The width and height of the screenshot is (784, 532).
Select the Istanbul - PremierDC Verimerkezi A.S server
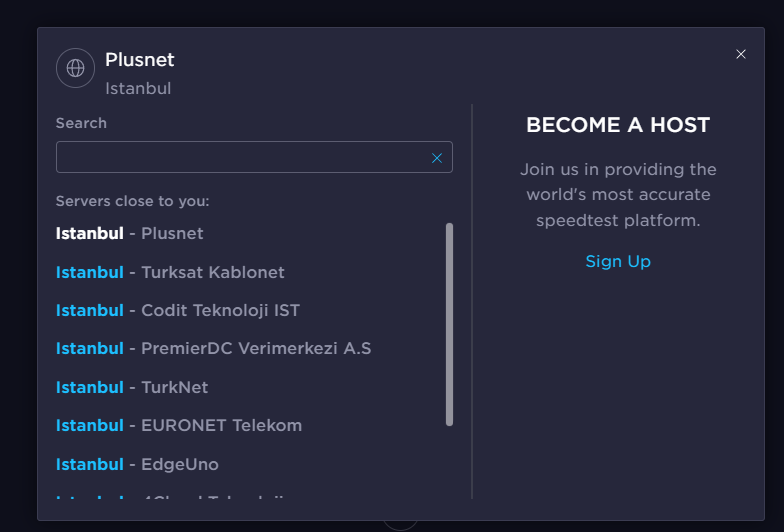click(214, 348)
